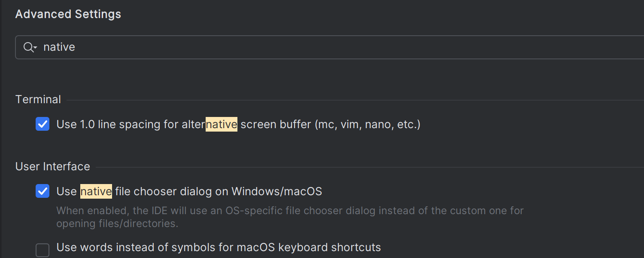Click highlighted "native" in file chooser option
Viewport: 644px width, 258px height.
coord(96,191)
